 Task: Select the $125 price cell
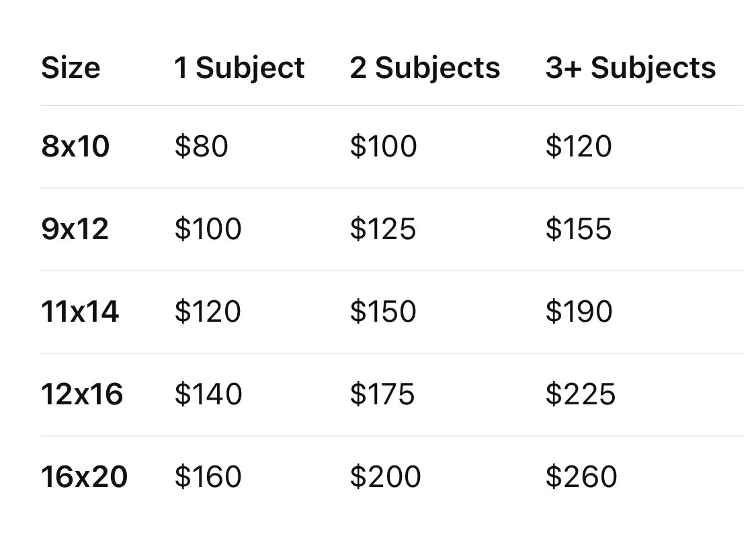coord(383,228)
